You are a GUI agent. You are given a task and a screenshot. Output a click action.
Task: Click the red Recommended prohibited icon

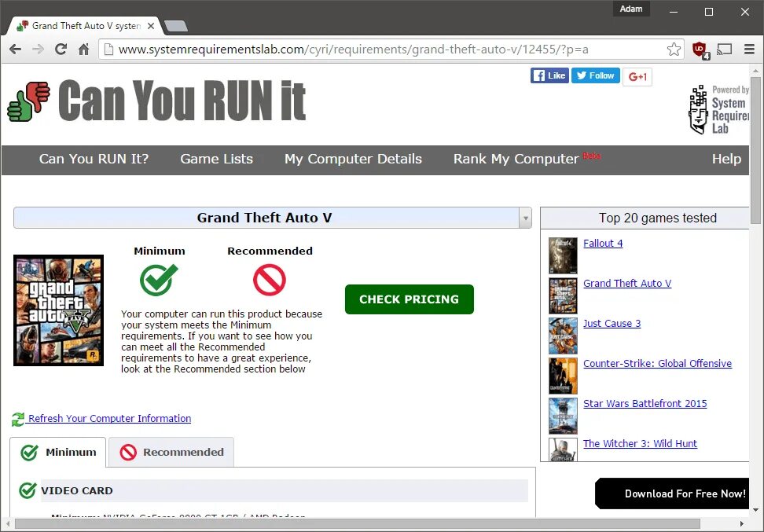pos(270,280)
